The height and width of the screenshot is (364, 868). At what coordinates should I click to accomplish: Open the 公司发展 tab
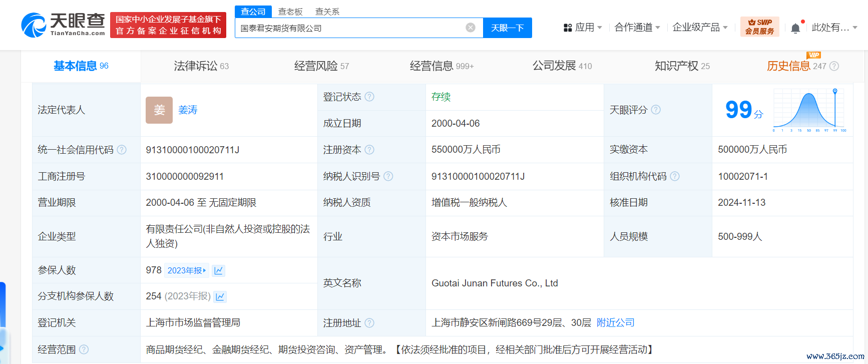click(562, 66)
